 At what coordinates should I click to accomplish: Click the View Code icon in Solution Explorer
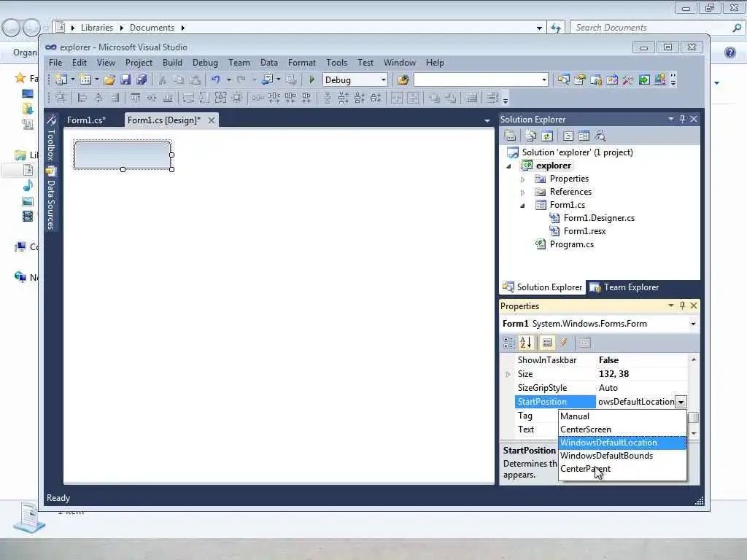tap(568, 136)
